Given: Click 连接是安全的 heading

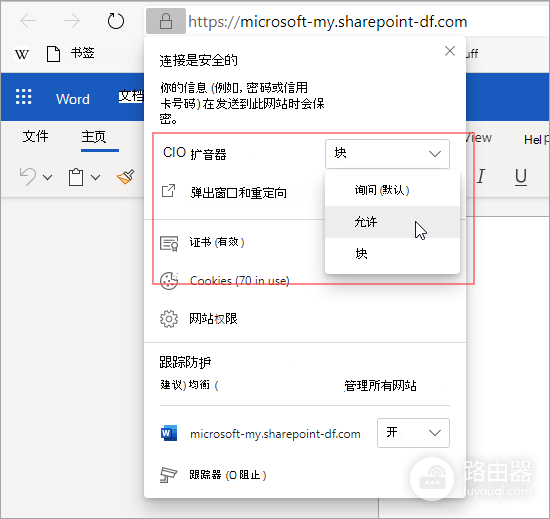Looking at the screenshot, I should [199, 60].
